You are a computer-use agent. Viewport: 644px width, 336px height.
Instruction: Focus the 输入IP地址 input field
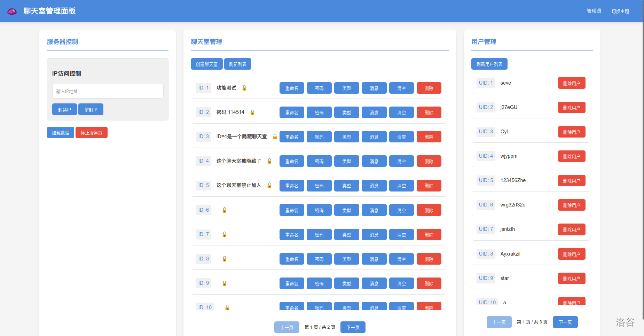(x=108, y=91)
